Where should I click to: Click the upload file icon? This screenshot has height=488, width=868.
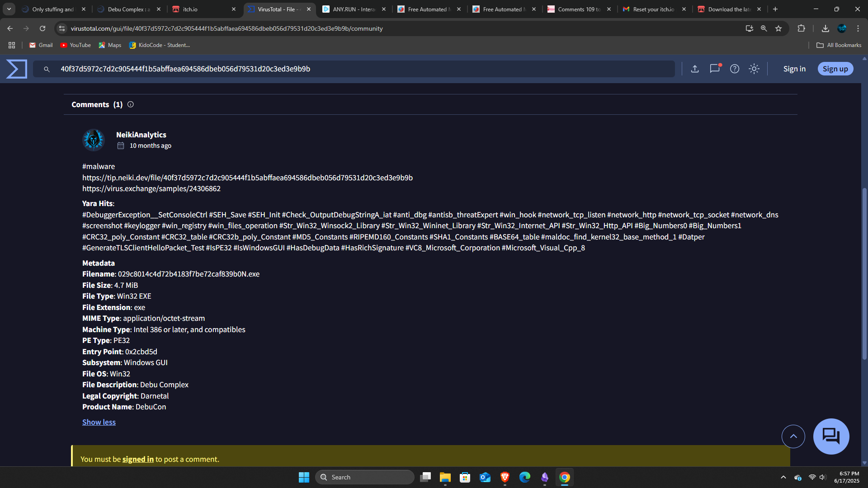(695, 69)
